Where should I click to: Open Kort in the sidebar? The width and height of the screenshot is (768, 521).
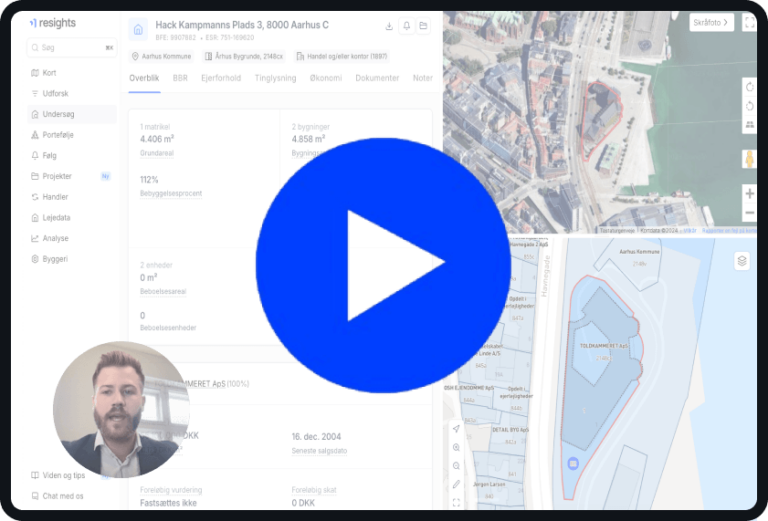pyautogui.click(x=49, y=73)
